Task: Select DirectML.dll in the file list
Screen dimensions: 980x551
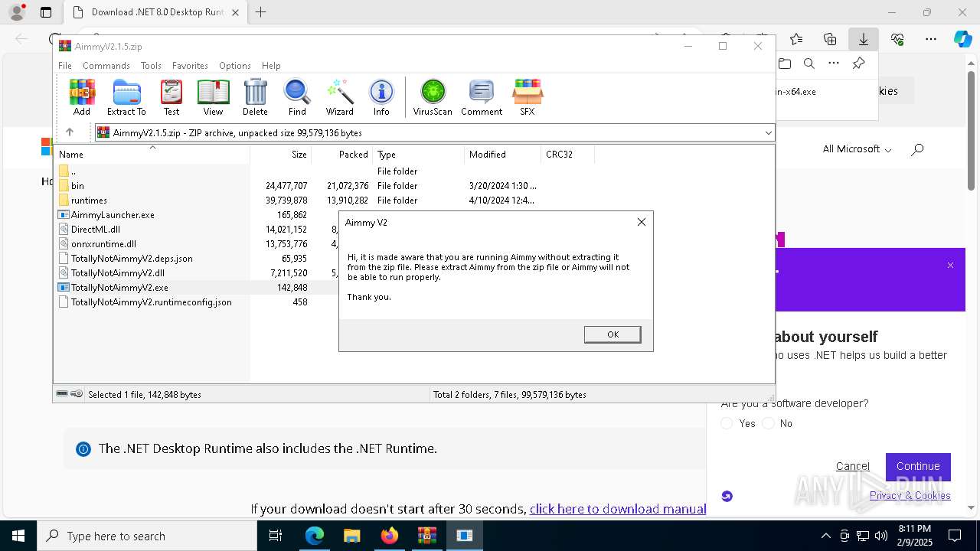Action: 95,230
